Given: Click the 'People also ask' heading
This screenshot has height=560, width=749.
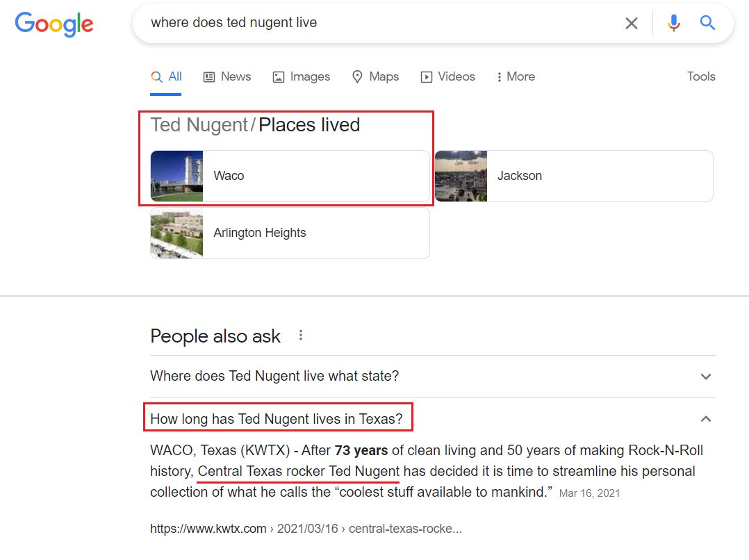Looking at the screenshot, I should pyautogui.click(x=215, y=336).
